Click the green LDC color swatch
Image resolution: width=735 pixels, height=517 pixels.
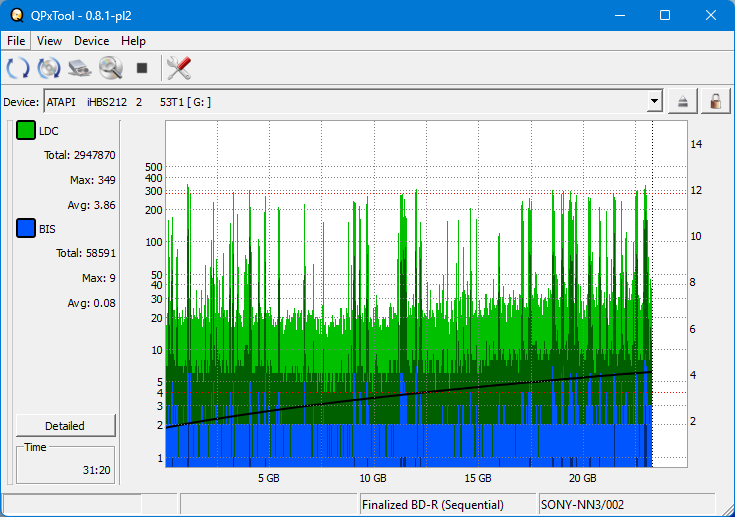pos(26,130)
